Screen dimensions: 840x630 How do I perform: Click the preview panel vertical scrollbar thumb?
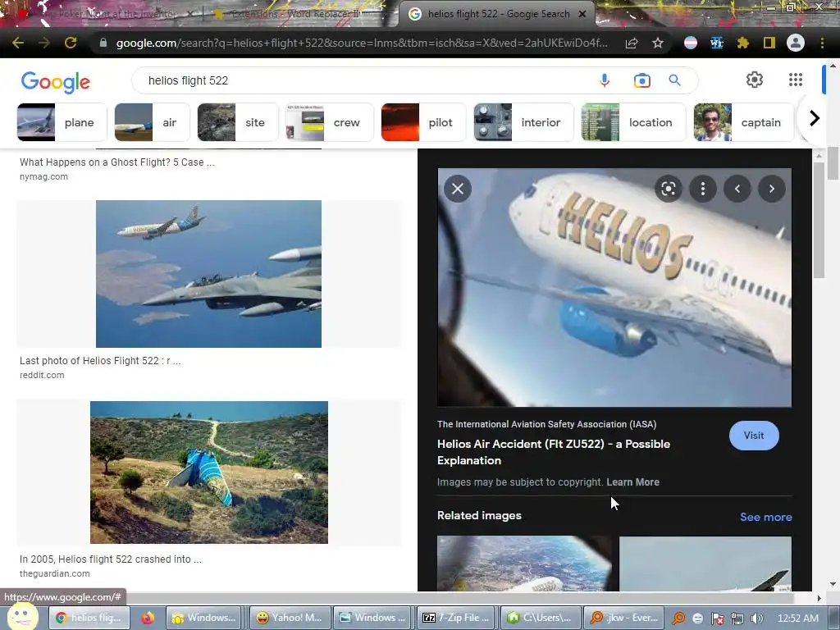pos(819,220)
